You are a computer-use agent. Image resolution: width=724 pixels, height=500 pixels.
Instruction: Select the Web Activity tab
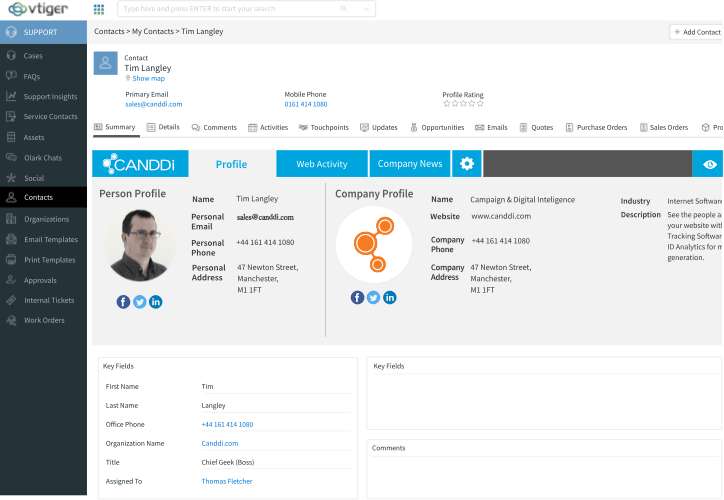point(322,163)
